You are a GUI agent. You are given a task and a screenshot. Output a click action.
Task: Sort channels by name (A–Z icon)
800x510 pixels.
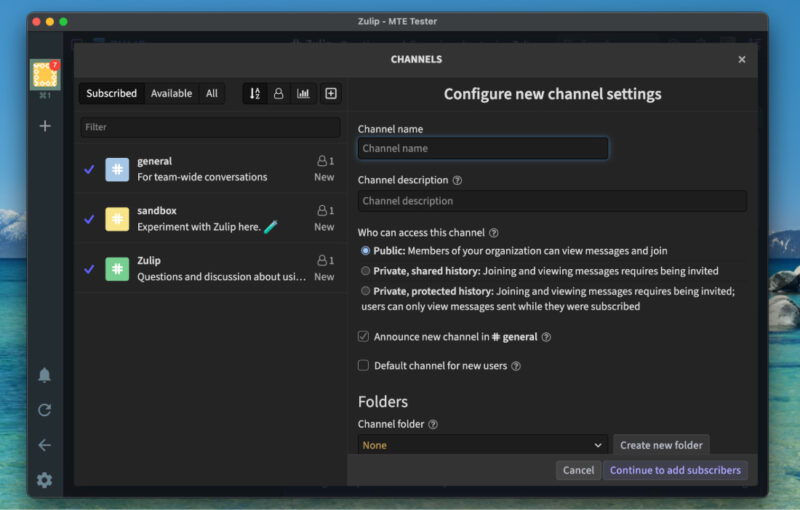click(x=255, y=93)
